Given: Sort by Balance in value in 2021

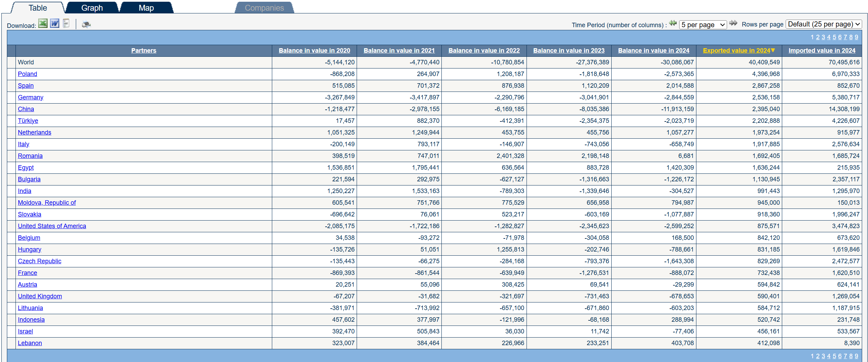Looking at the screenshot, I should 399,51.
